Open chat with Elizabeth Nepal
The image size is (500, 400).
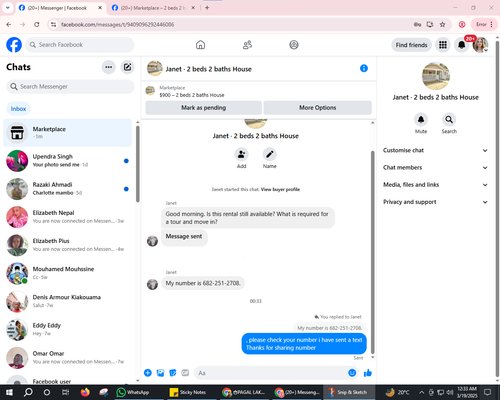[67, 217]
